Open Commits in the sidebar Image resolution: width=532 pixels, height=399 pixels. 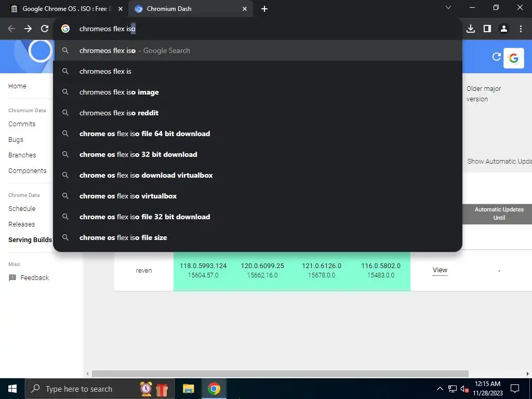coord(22,124)
